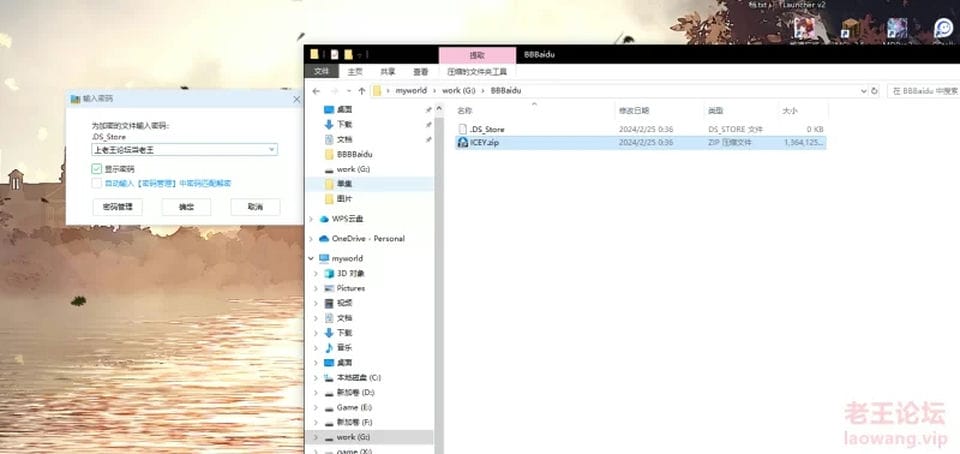This screenshot has height=454, width=960.
Task: Expand the WPS云盘 tree node
Action: click(x=311, y=218)
